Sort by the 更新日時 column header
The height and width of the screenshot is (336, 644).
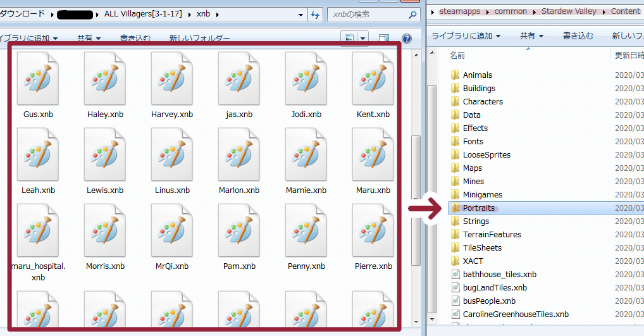pos(629,55)
